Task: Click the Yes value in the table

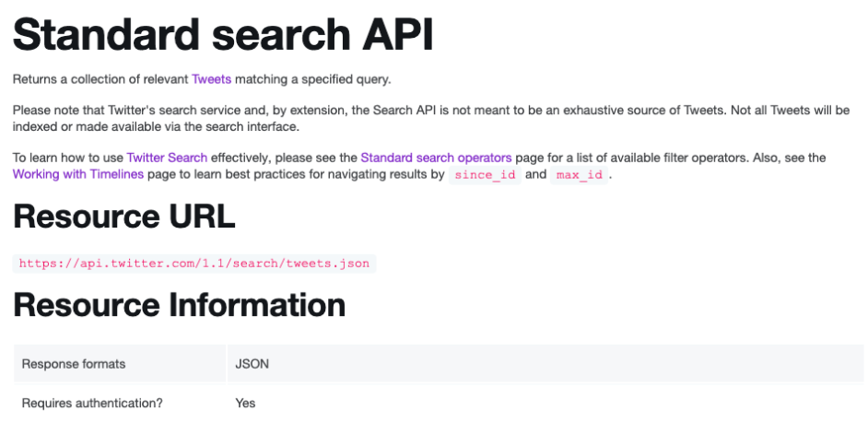Action: coord(245,403)
